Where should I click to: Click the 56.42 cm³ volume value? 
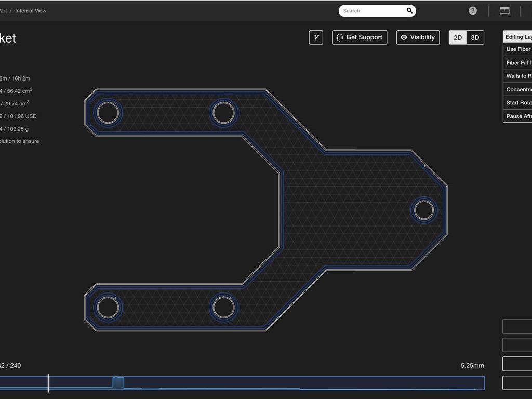pos(20,90)
